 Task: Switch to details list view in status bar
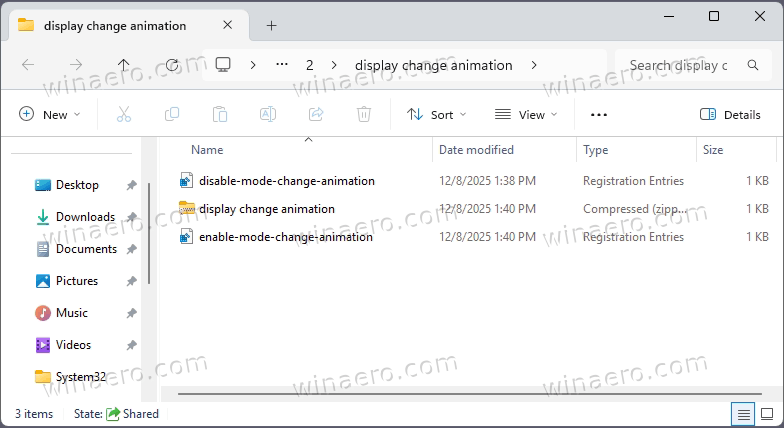pos(744,414)
